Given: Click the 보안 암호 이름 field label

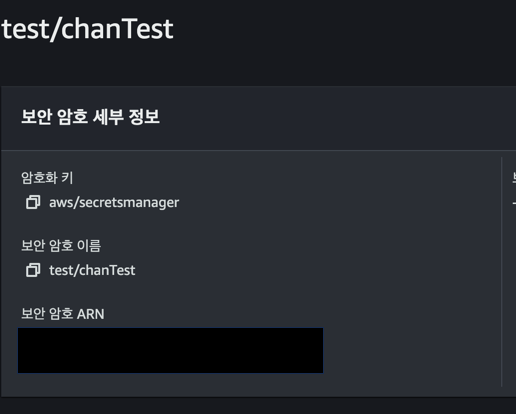Looking at the screenshot, I should coord(61,246).
